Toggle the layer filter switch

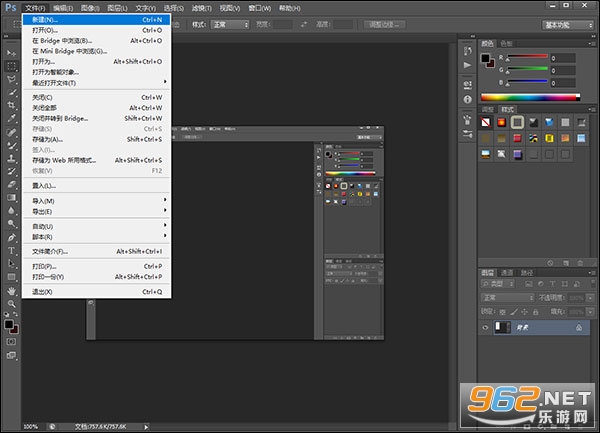pyautogui.click(x=593, y=284)
